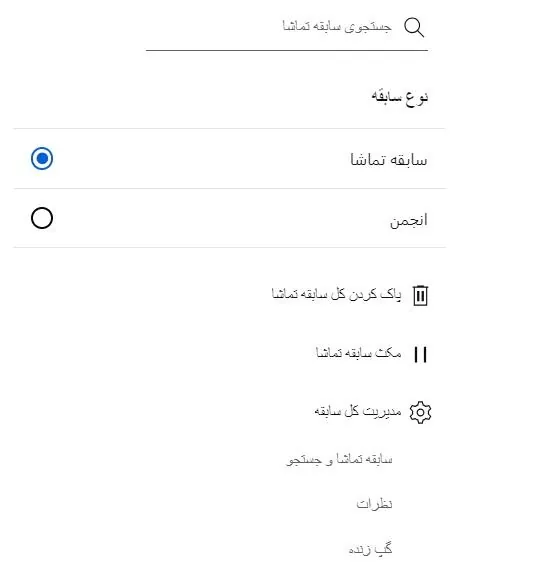
Task: Click the magnifying glass search icon
Action: pos(414,28)
